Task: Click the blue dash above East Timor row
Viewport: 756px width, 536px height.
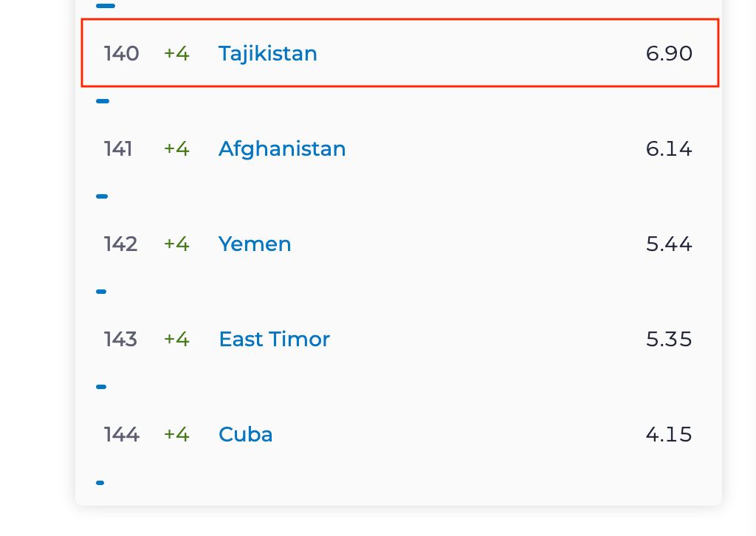Action: click(100, 292)
